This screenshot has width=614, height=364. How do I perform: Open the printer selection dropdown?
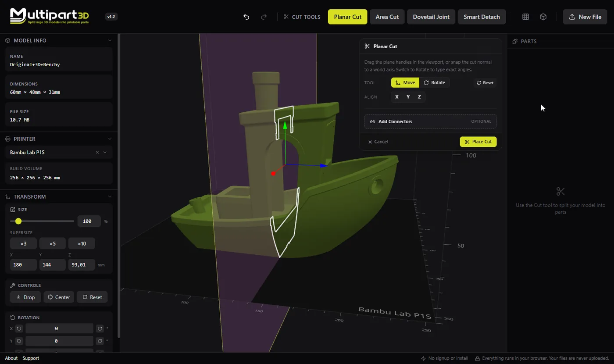(x=105, y=153)
